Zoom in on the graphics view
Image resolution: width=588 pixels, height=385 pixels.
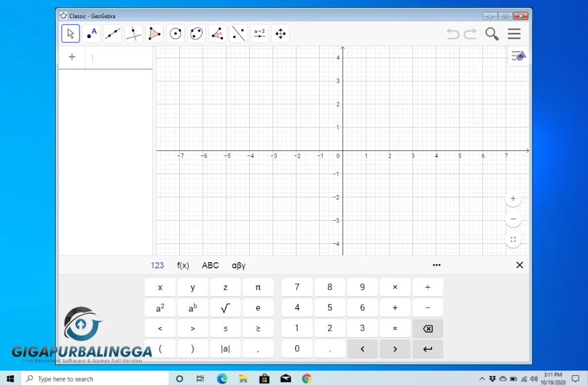click(x=513, y=198)
